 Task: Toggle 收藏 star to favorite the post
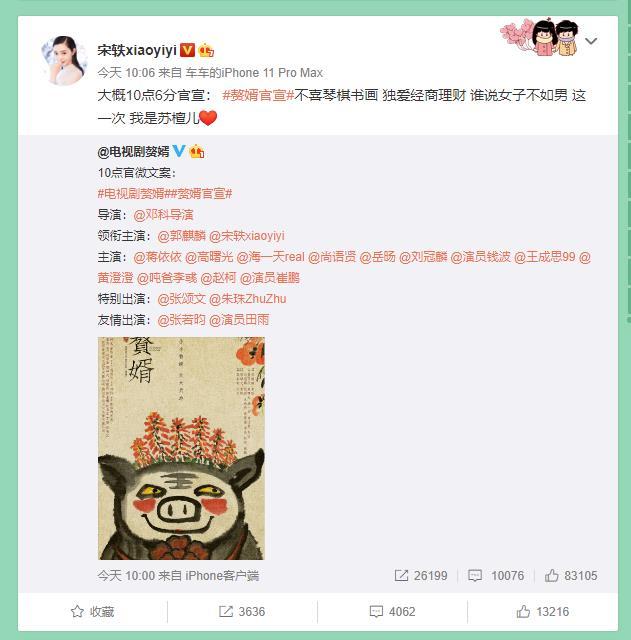pos(92,611)
